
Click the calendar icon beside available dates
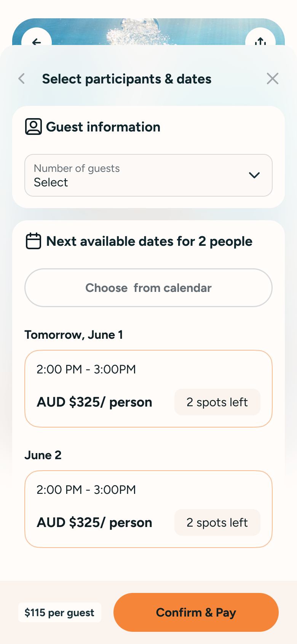[34, 241]
